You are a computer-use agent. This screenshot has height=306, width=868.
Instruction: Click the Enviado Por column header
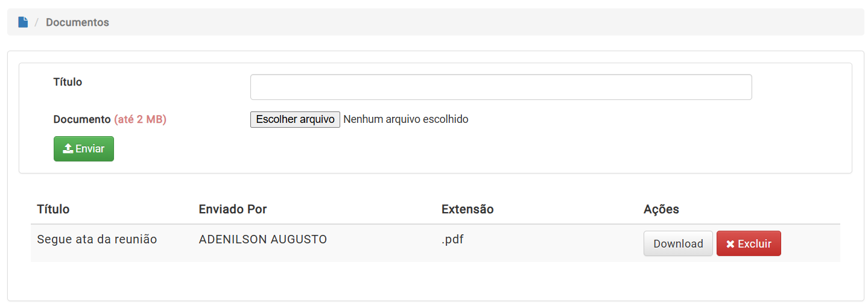(233, 209)
